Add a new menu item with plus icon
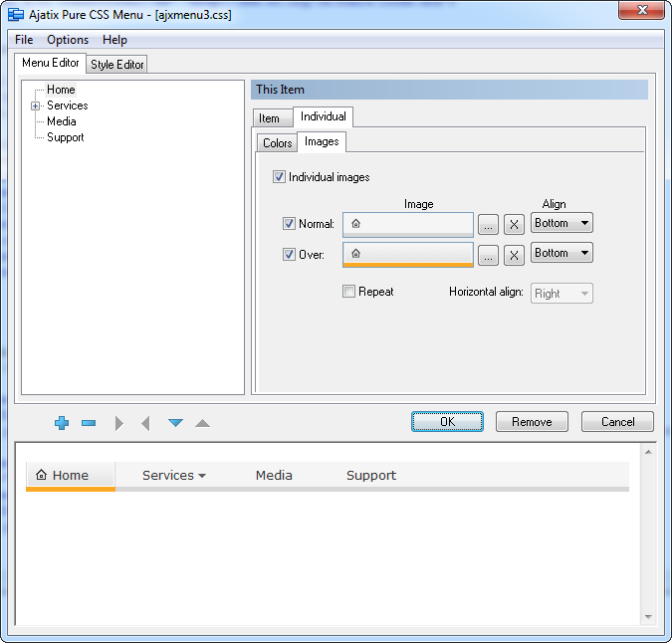 click(62, 423)
